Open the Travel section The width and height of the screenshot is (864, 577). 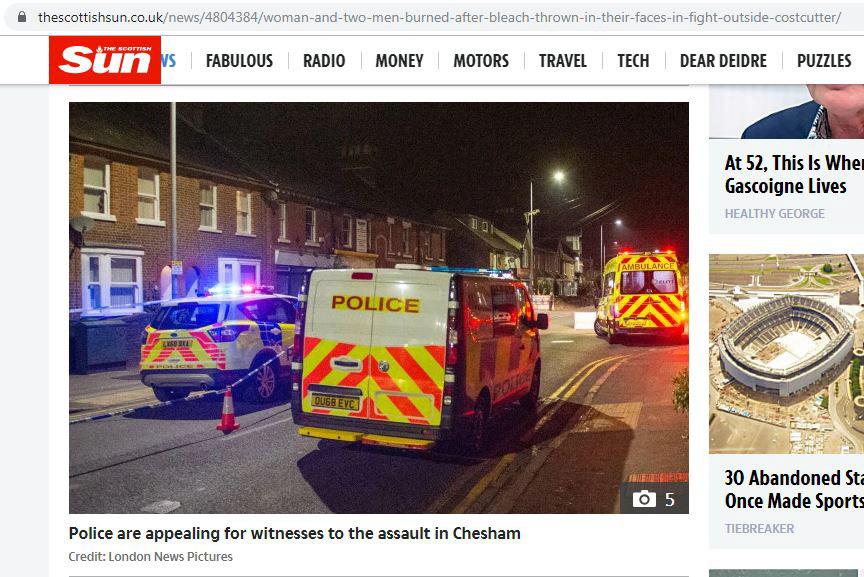pos(563,61)
